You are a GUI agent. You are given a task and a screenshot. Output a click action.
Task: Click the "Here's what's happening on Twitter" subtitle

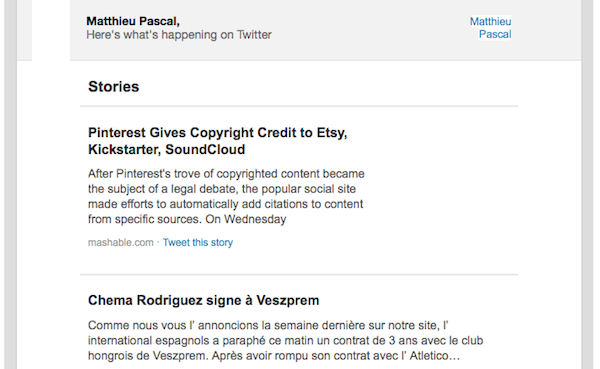click(x=179, y=35)
